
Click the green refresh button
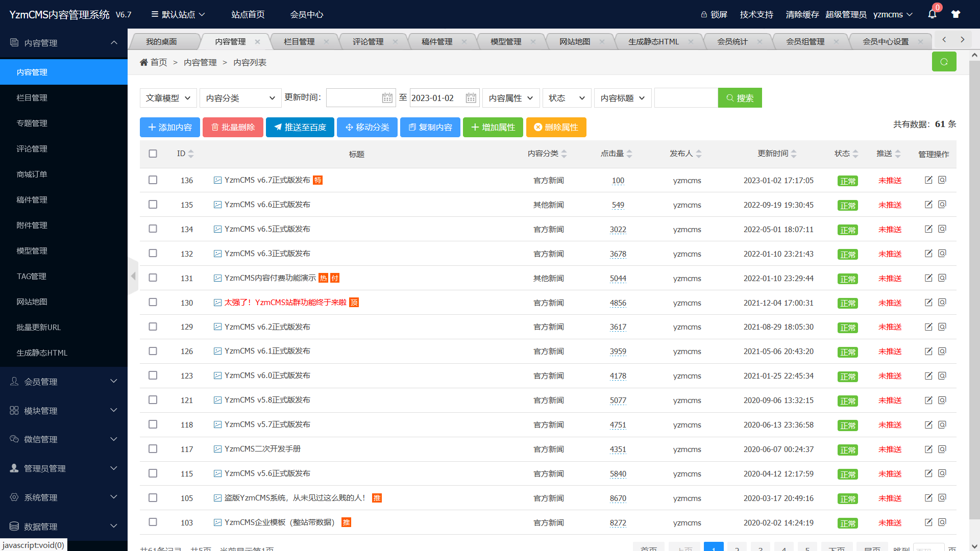[944, 62]
